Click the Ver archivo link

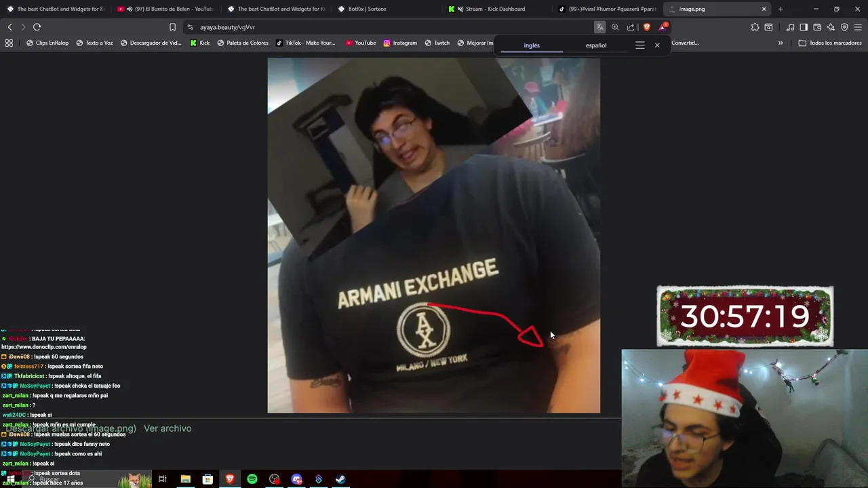tap(167, 428)
